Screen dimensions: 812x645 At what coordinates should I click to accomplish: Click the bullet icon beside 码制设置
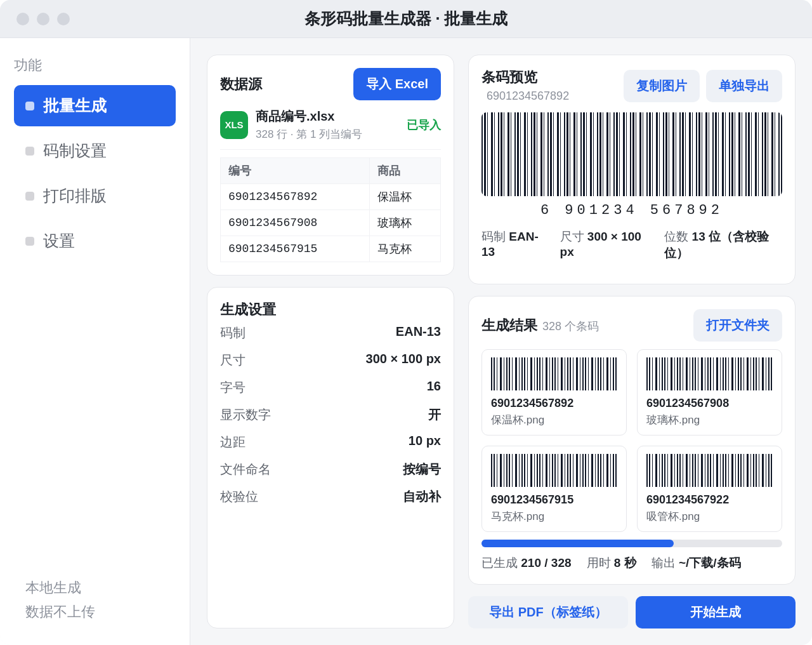pos(30,151)
